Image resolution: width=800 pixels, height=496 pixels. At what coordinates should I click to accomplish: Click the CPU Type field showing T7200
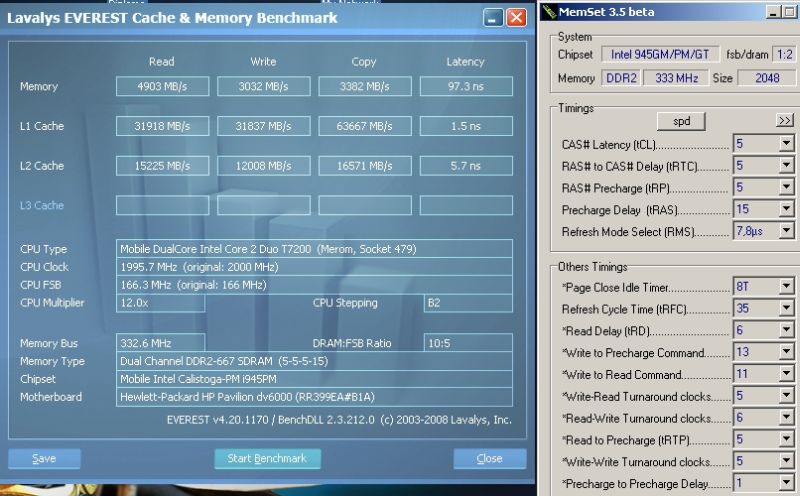point(314,249)
